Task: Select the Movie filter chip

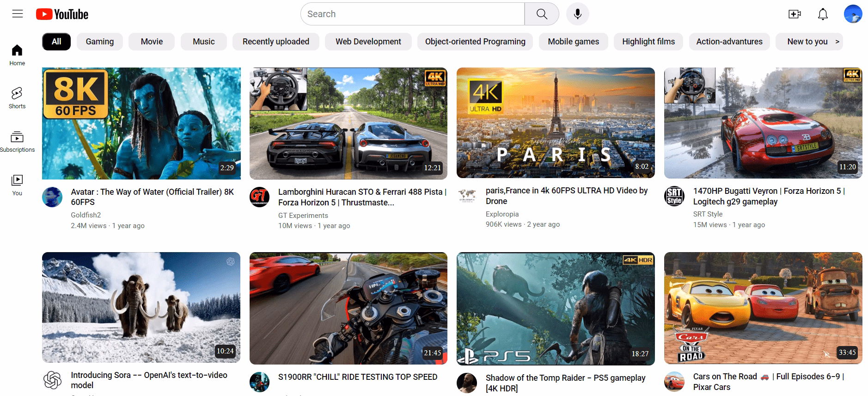Action: point(152,42)
